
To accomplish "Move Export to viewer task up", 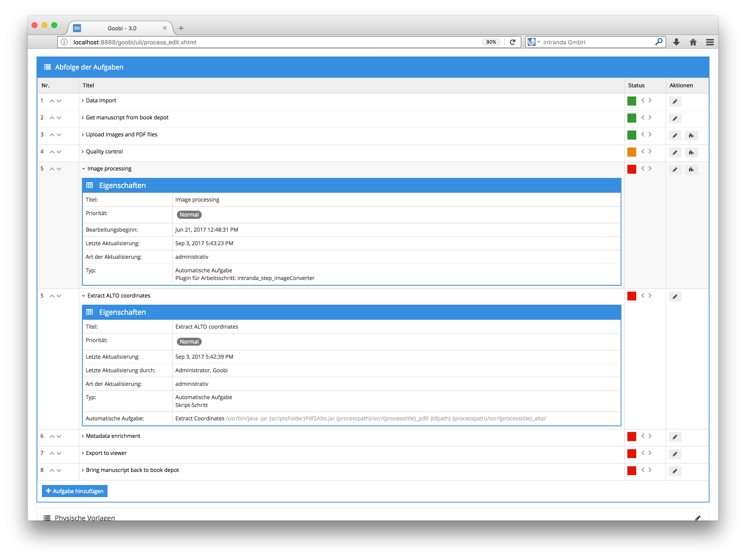I will coord(52,453).
